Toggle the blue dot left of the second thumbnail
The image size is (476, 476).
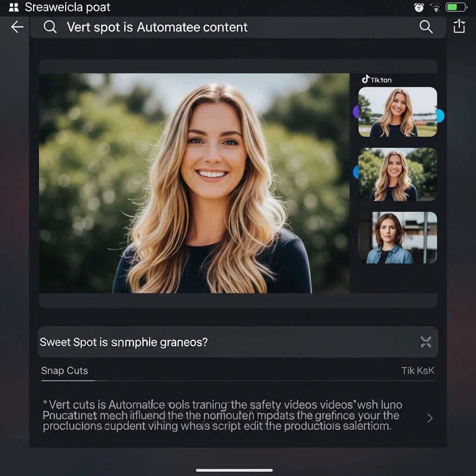356,172
